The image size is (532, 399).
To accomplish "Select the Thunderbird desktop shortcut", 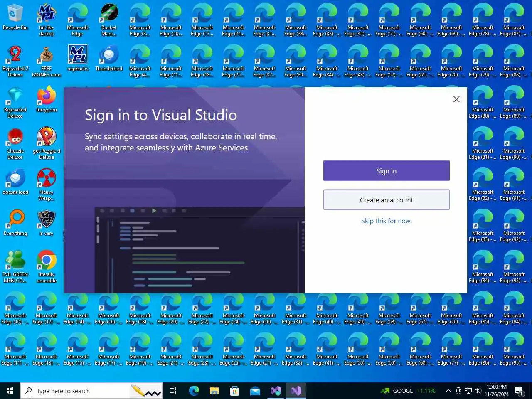I will point(109,58).
